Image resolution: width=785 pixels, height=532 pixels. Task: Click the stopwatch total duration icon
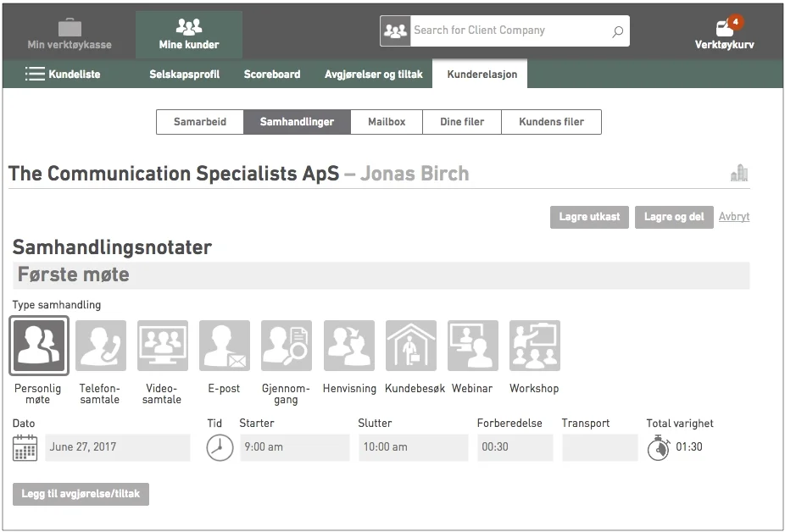[x=659, y=447]
